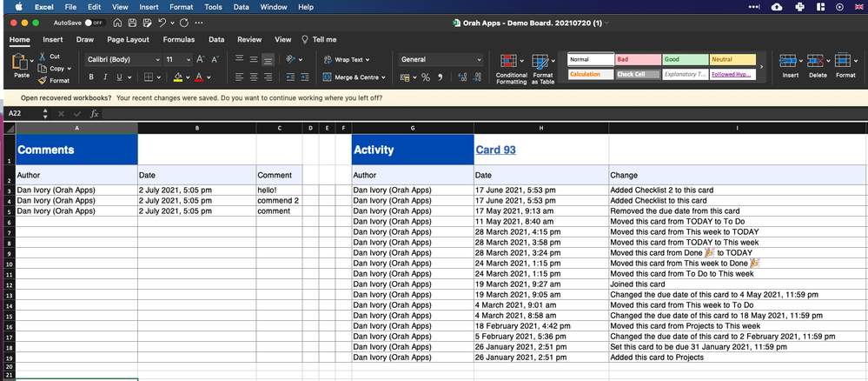Open the Calibri (Body) font dropdown
This screenshot has height=381, width=868.
[x=122, y=59]
